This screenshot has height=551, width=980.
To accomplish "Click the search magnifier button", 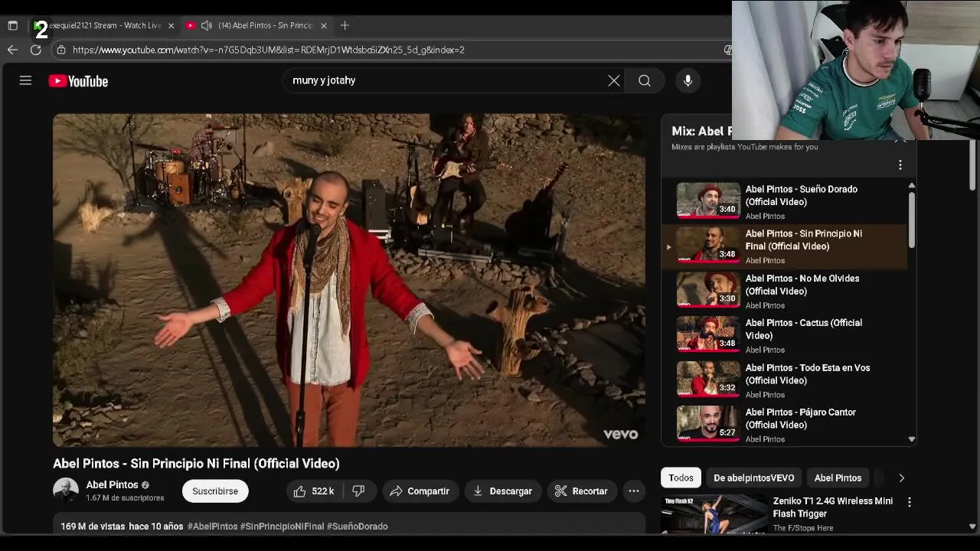I will (x=645, y=80).
